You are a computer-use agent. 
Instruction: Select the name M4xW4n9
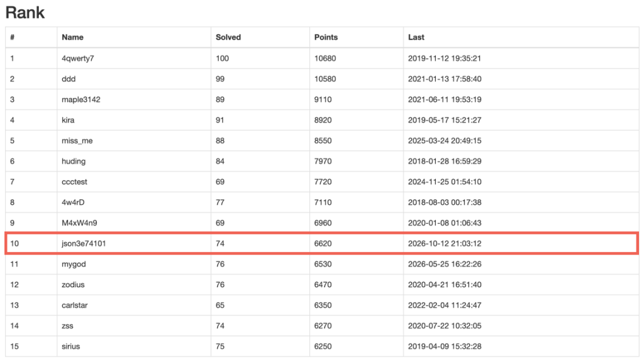pos(79,222)
